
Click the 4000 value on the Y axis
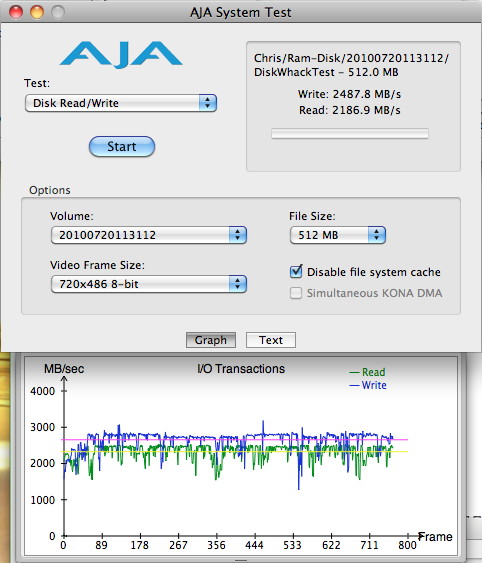point(42,391)
